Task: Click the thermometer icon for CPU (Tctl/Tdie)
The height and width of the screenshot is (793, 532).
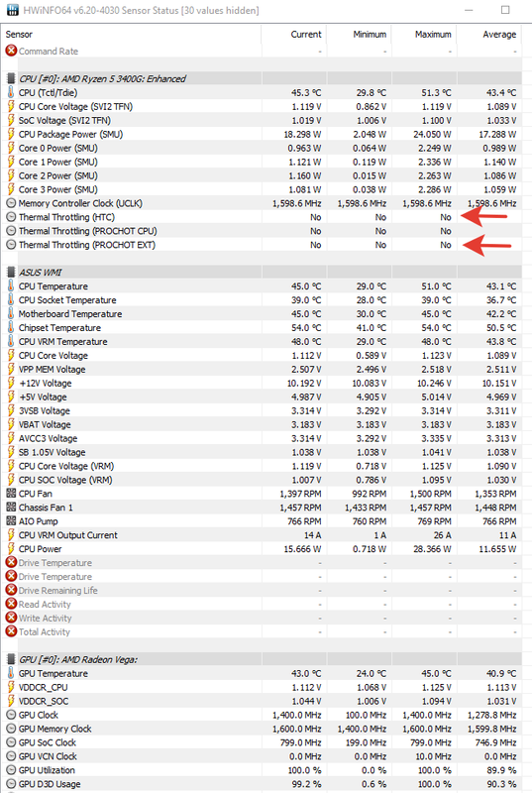Action: tap(11, 92)
